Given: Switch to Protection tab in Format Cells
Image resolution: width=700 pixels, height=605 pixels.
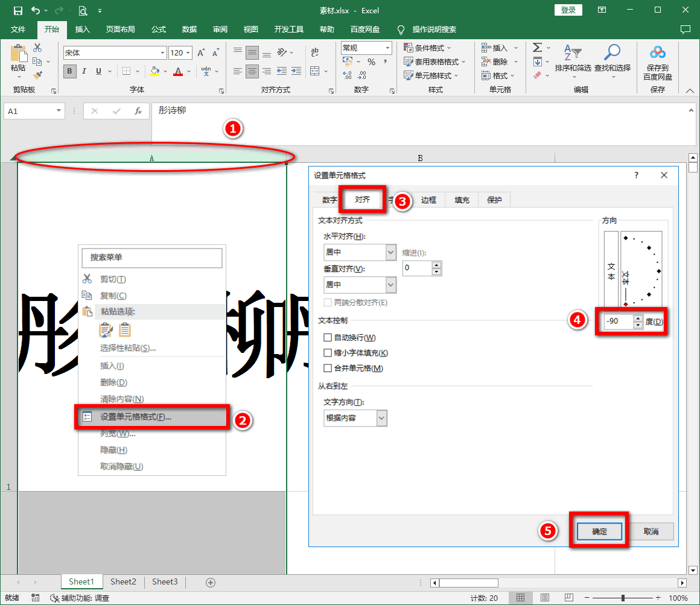Looking at the screenshot, I should click(x=494, y=200).
